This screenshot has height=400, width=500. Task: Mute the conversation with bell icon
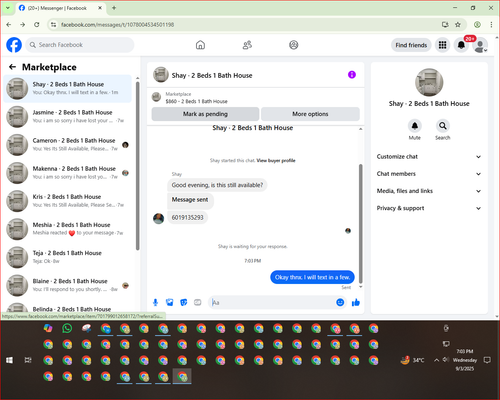[415, 126]
